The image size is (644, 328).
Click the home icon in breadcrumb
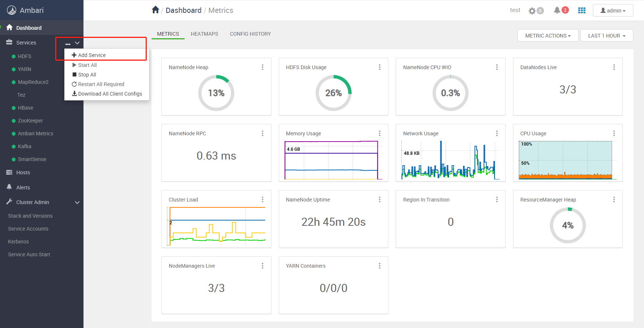pos(156,10)
